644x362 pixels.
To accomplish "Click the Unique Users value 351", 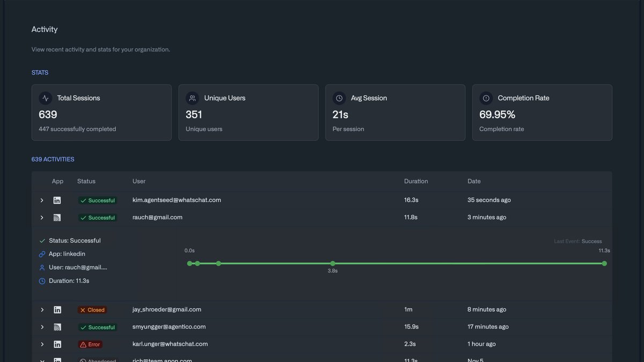I will point(194,114).
